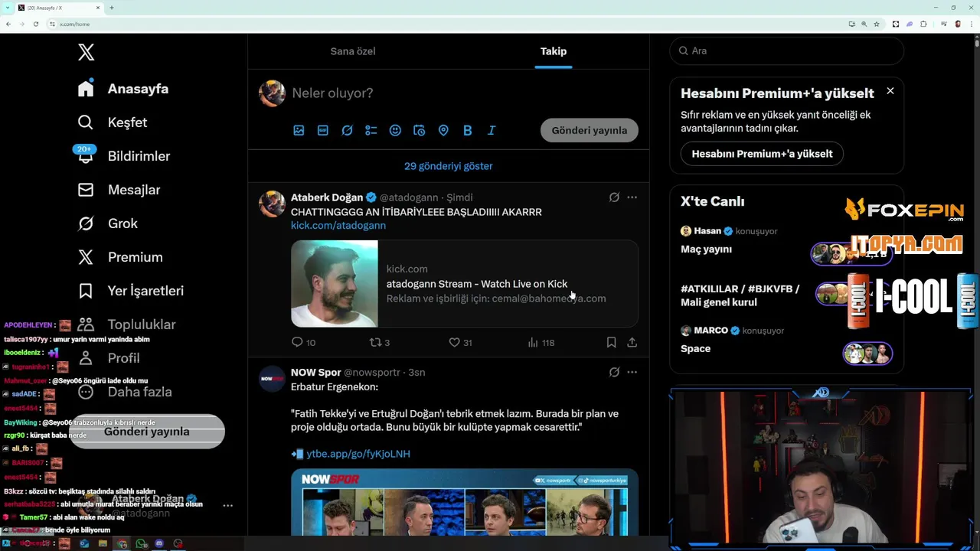Open Chrome extensions puzzle icon
980x551 pixels.
click(923, 24)
